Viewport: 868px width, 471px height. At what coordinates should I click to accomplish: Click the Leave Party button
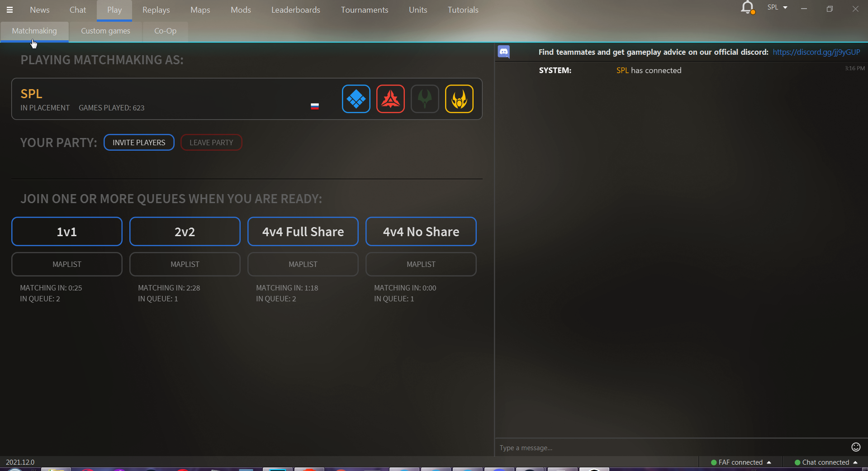pos(211,143)
